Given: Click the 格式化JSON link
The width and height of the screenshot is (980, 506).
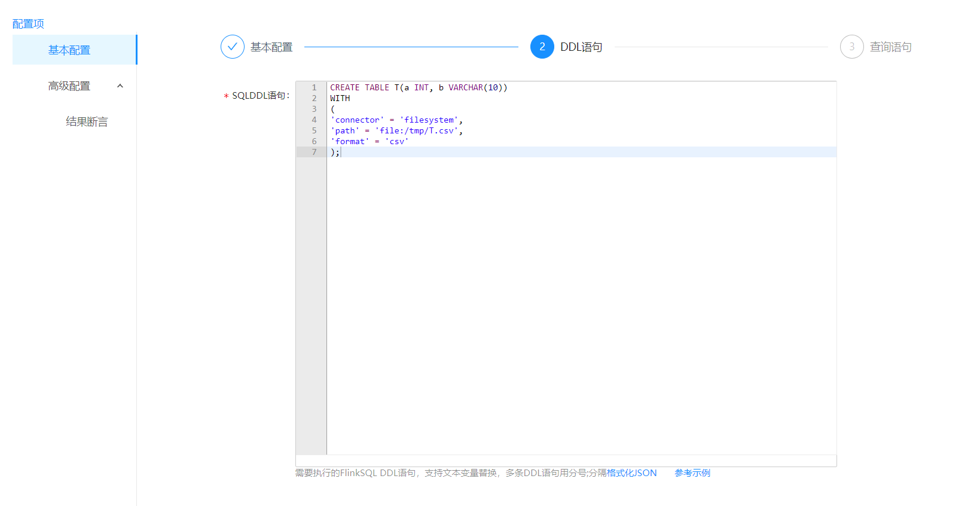Looking at the screenshot, I should tap(632, 473).
